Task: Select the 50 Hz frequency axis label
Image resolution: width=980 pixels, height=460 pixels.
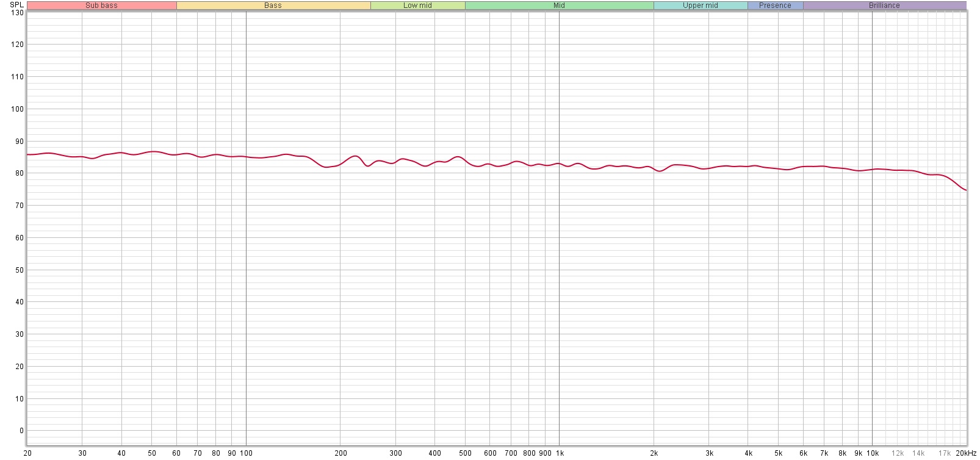Action: (152, 453)
